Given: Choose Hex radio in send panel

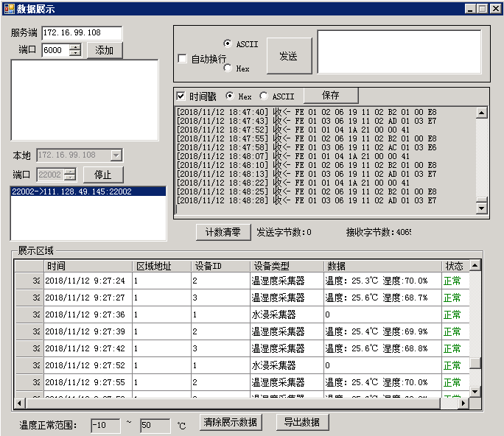Looking at the screenshot, I should [x=228, y=68].
